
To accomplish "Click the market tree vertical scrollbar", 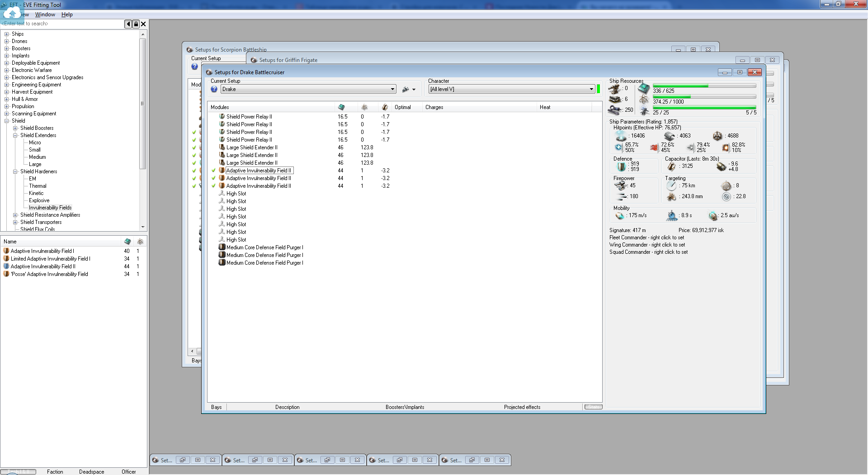I will [143, 131].
